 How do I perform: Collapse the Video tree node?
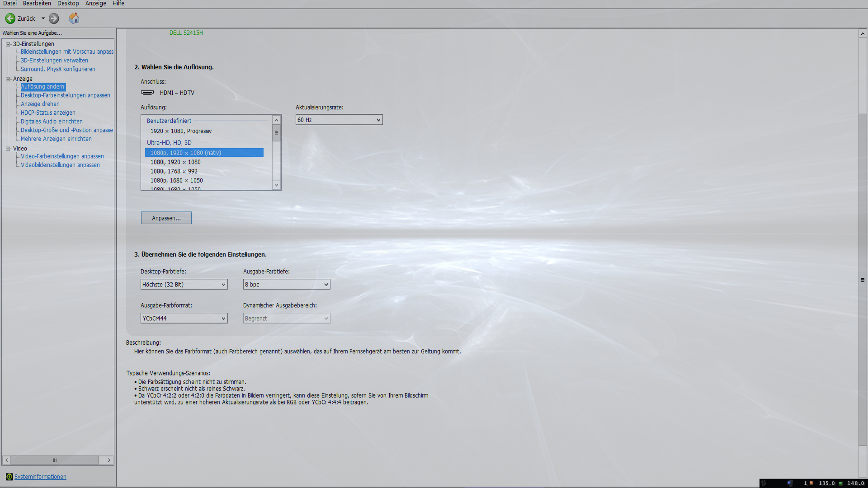point(8,148)
